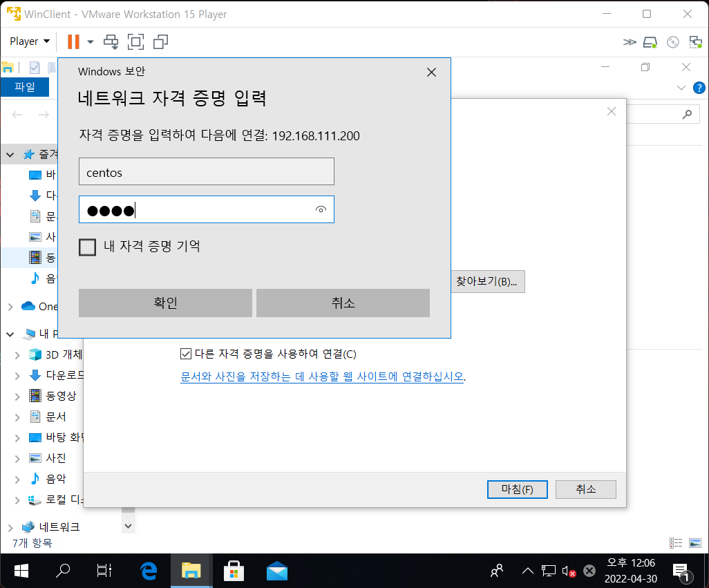The height and width of the screenshot is (588, 709).
Task: Click the 마침(F) finish button
Action: pos(518,489)
